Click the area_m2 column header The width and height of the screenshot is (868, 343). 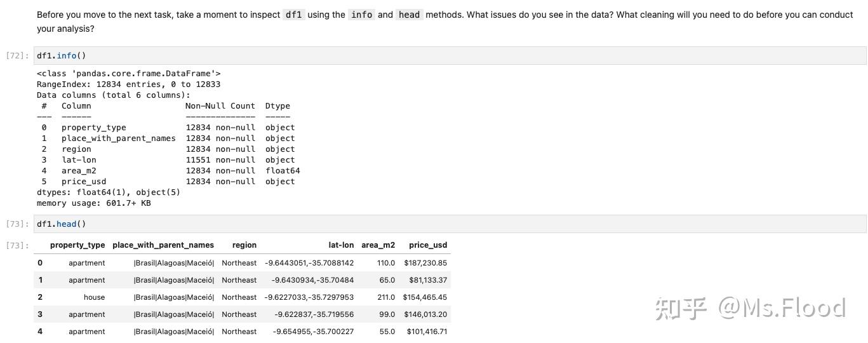pyautogui.click(x=378, y=245)
